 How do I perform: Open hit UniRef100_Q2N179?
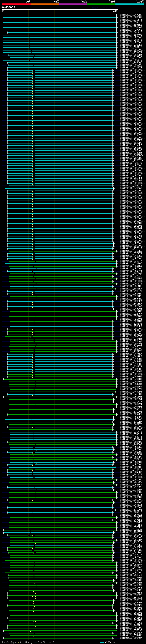[x=131, y=67]
